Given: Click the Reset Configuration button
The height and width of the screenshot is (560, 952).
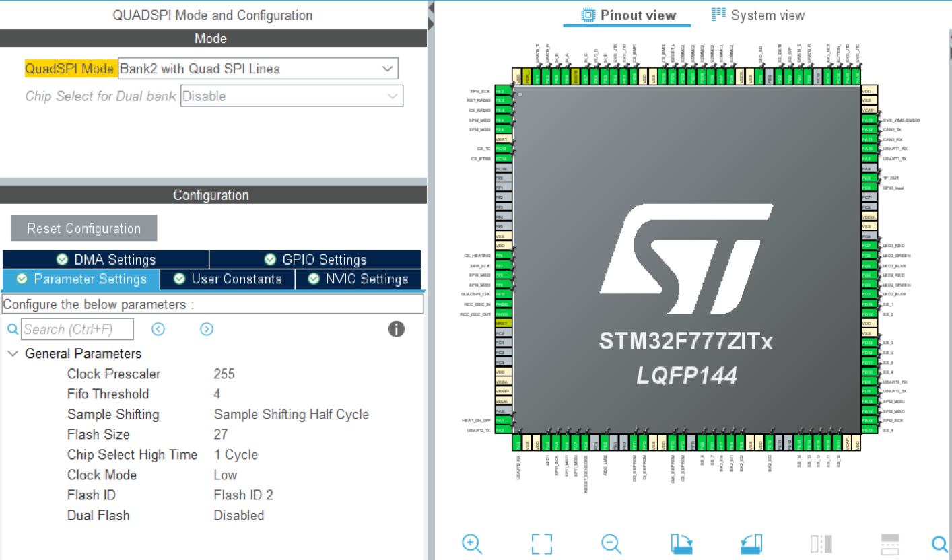Looking at the screenshot, I should [84, 228].
